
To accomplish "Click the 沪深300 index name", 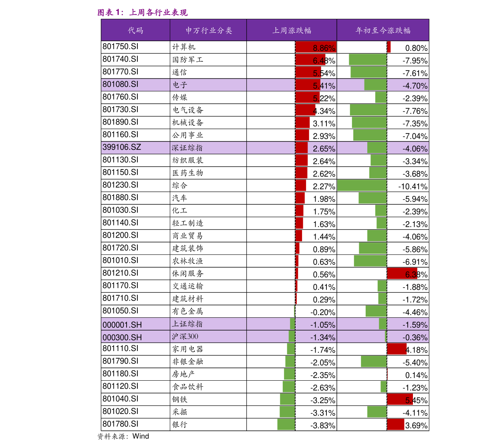I will click(185, 337).
